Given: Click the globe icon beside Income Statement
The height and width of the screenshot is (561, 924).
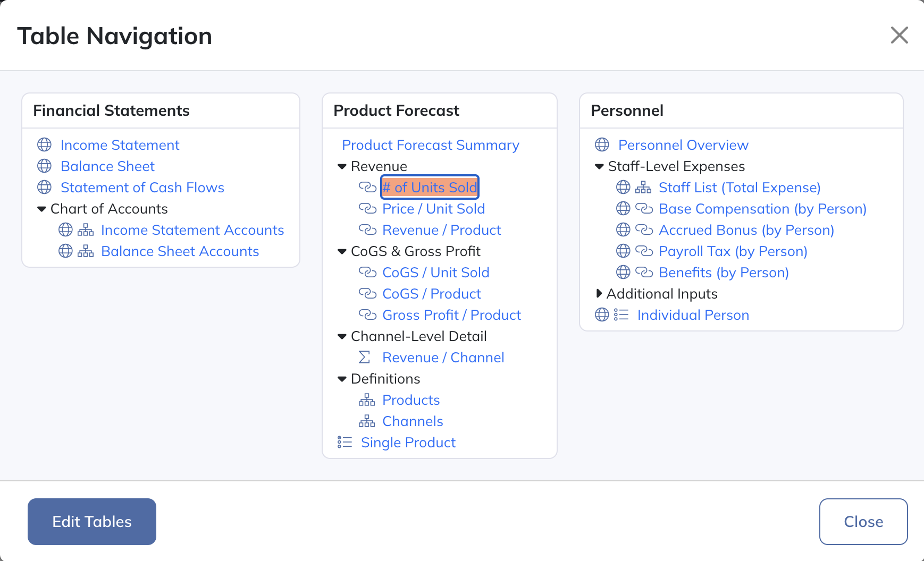Looking at the screenshot, I should click(x=45, y=145).
